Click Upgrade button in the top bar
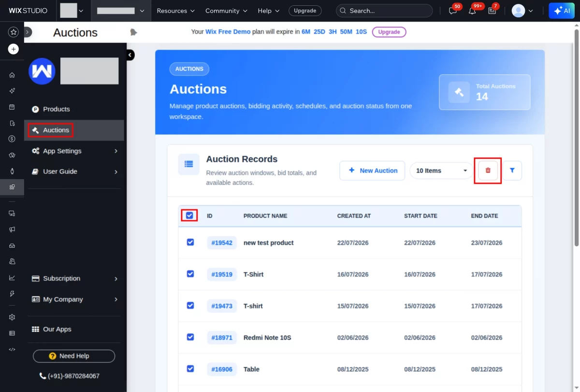This screenshot has height=392, width=580. (x=305, y=11)
